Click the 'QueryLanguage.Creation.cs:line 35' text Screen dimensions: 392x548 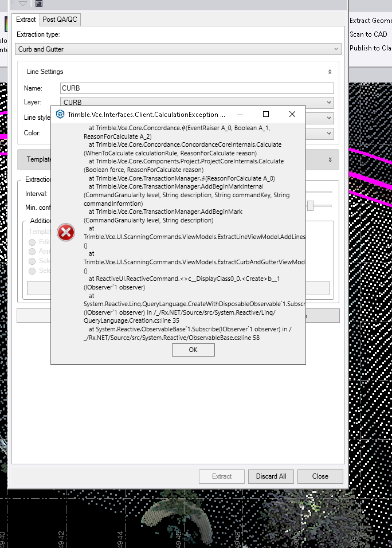(131, 321)
